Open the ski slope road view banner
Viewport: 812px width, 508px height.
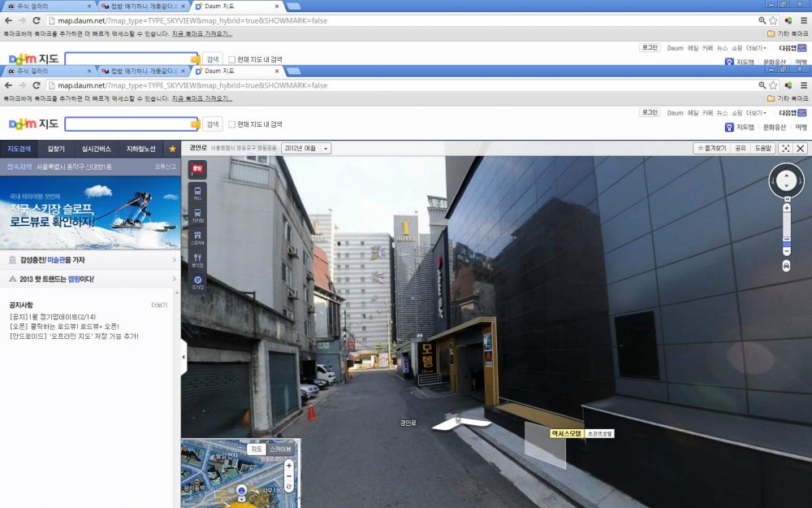(90, 212)
